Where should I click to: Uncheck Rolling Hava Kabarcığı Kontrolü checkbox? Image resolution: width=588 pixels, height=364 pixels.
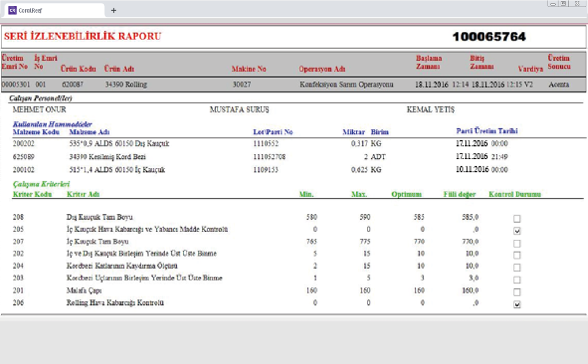click(517, 304)
